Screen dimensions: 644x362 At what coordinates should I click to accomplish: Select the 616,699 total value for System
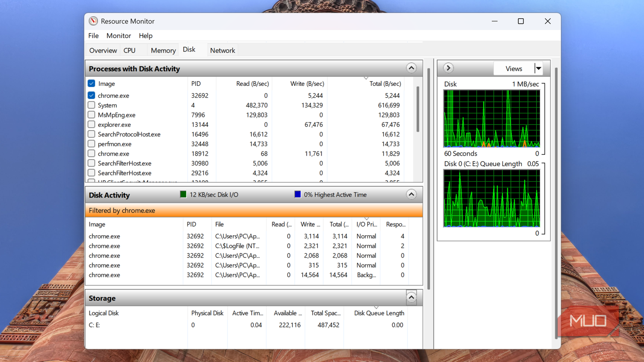pos(389,105)
